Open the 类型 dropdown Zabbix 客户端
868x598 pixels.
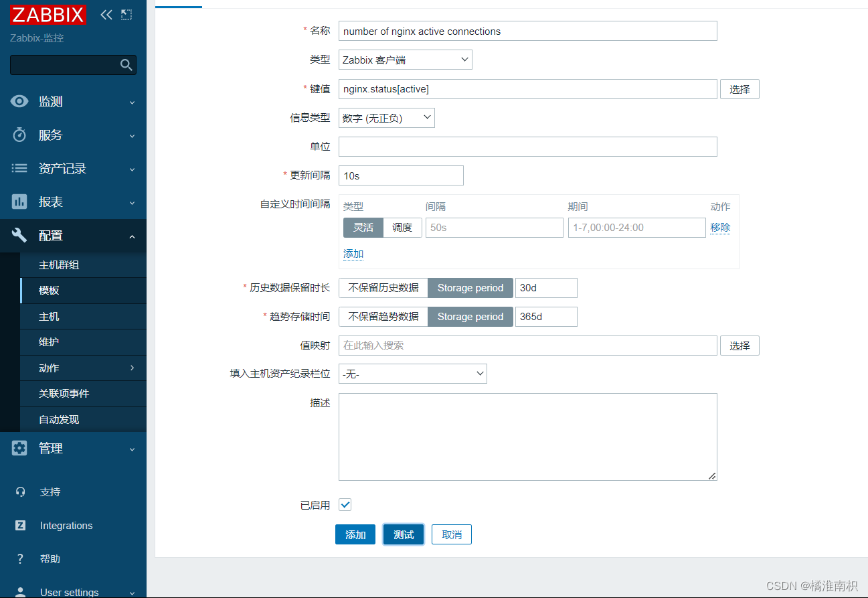point(406,60)
